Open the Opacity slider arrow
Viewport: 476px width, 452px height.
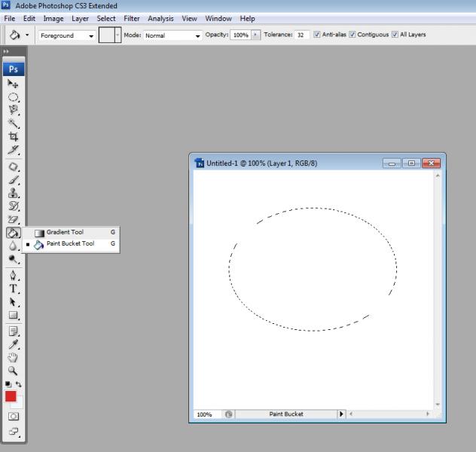(256, 35)
